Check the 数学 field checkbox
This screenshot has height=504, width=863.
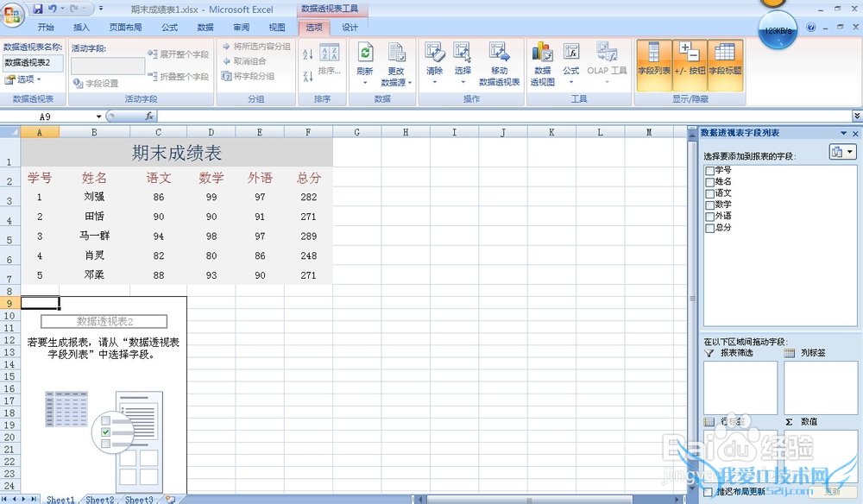tap(710, 205)
